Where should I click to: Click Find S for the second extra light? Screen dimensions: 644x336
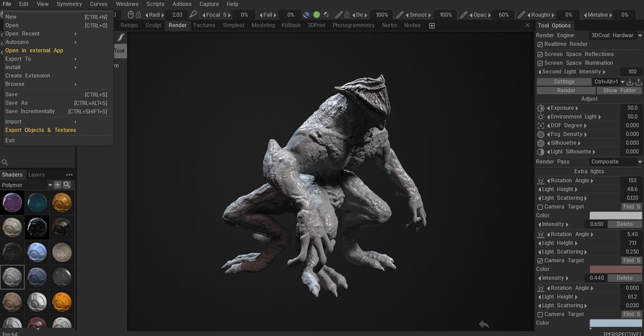[631, 261]
